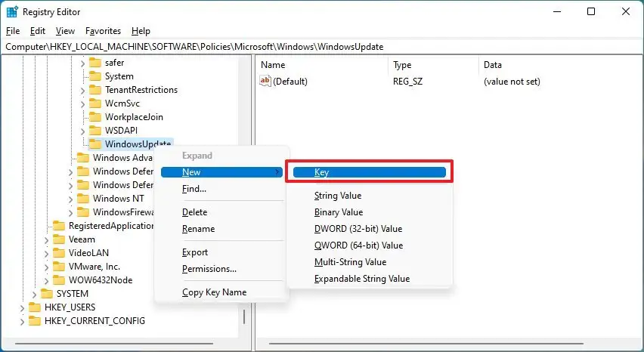Viewport: 644px width, 352px height.
Task: Click the WindowsUpdate folder icon
Action: point(95,144)
